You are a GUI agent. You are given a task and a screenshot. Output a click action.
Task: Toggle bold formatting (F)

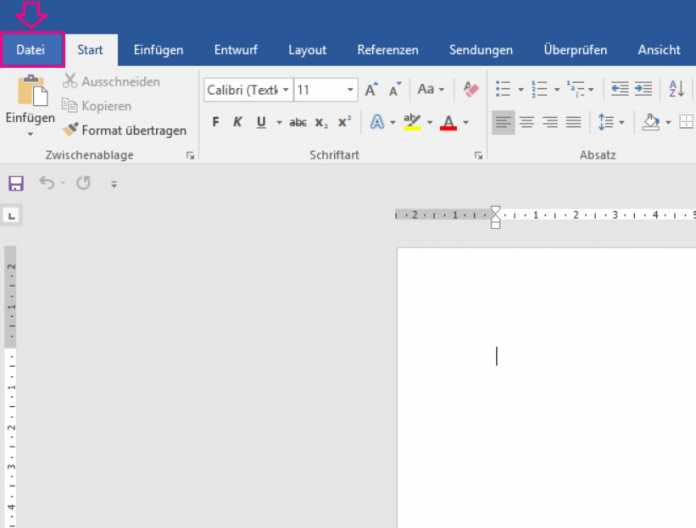tap(215, 122)
